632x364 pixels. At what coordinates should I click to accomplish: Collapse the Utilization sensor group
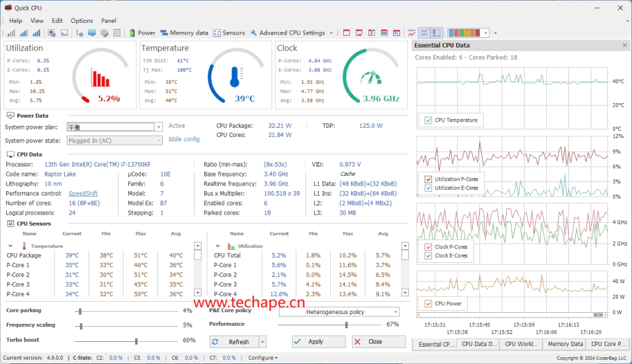tap(218, 246)
